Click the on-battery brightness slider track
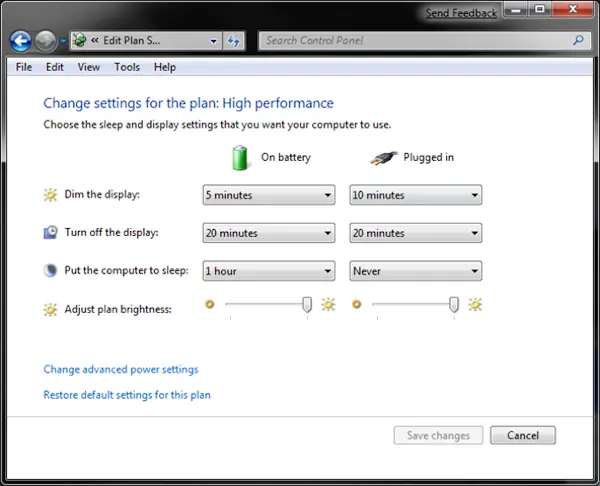 click(x=265, y=304)
